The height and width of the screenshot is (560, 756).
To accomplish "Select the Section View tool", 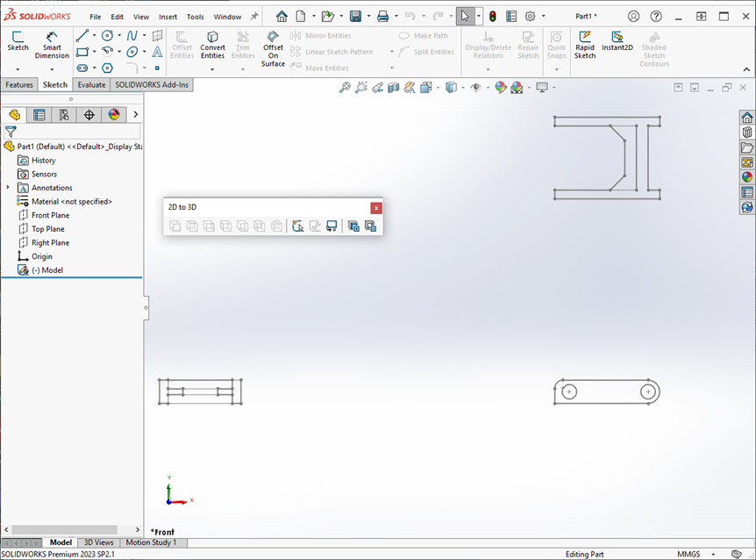I will (395, 87).
